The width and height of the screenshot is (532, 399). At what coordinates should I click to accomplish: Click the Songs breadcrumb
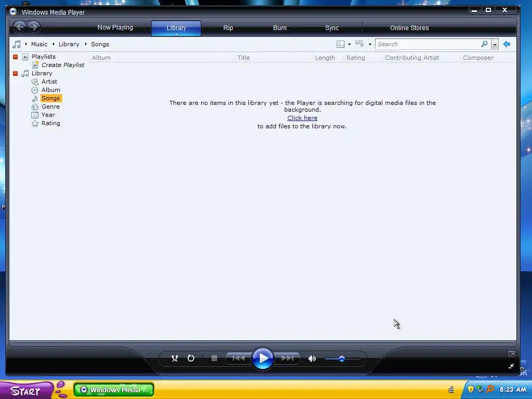(100, 44)
